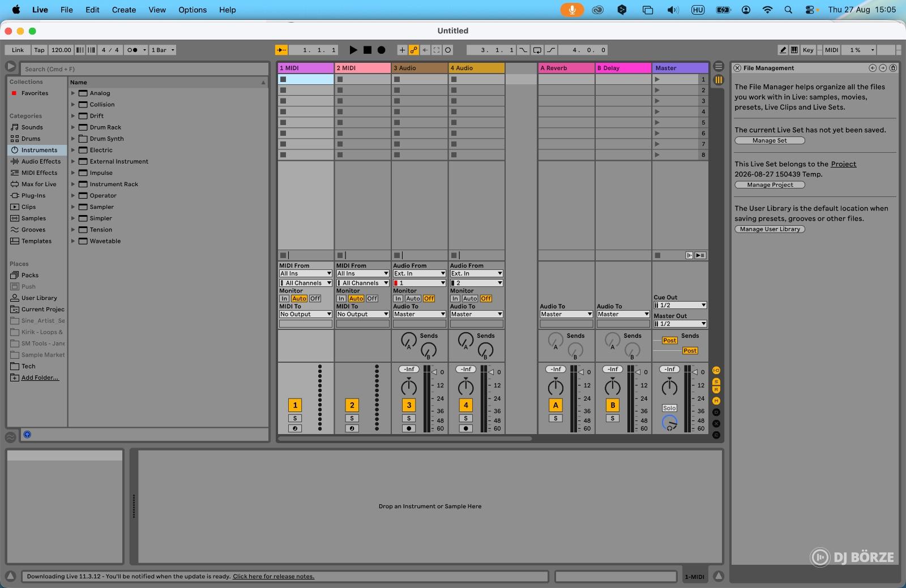Arm the Arrangement Record button
The height and width of the screenshot is (588, 906).
pos(382,50)
